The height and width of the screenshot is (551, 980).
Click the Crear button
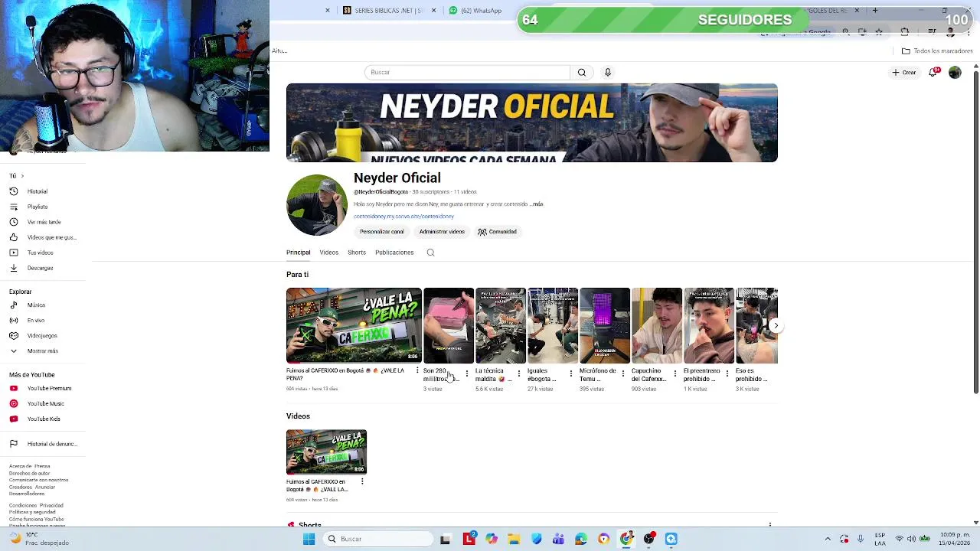[904, 73]
